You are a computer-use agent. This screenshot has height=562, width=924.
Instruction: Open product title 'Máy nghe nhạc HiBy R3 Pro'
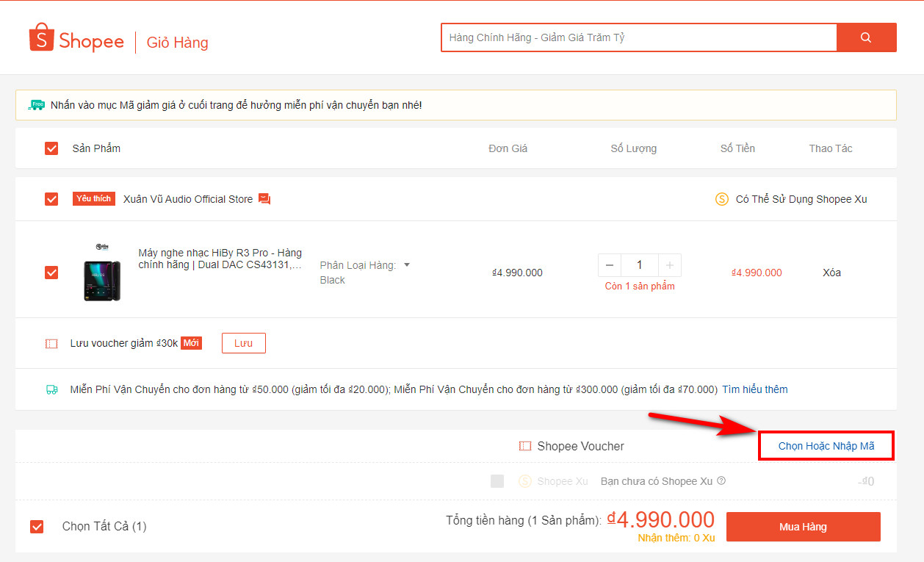coord(220,259)
